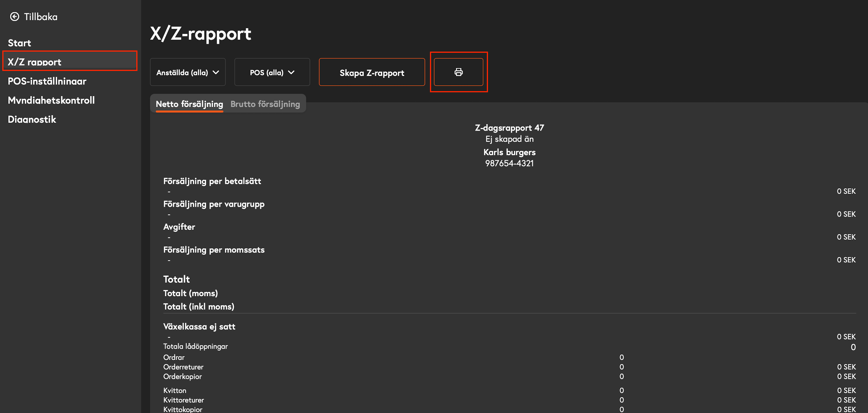Click the Orderreturer row label
This screenshot has width=868, height=413.
click(x=183, y=367)
